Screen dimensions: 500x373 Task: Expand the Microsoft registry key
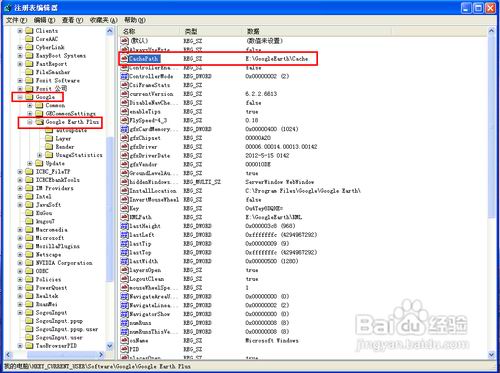pos(20,238)
